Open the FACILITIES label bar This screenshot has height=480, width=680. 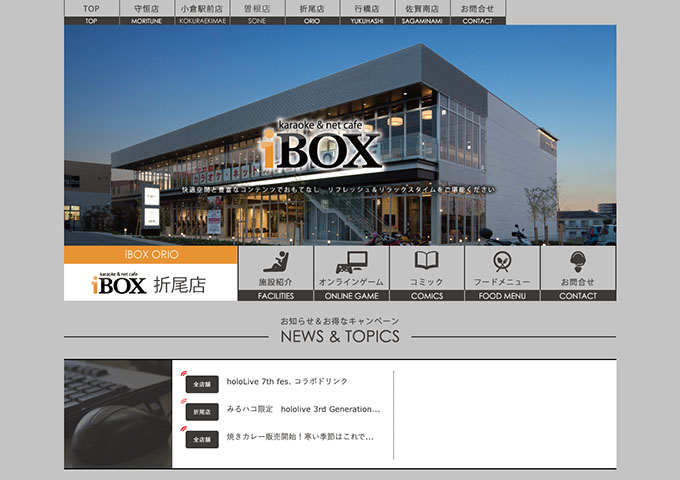276,296
